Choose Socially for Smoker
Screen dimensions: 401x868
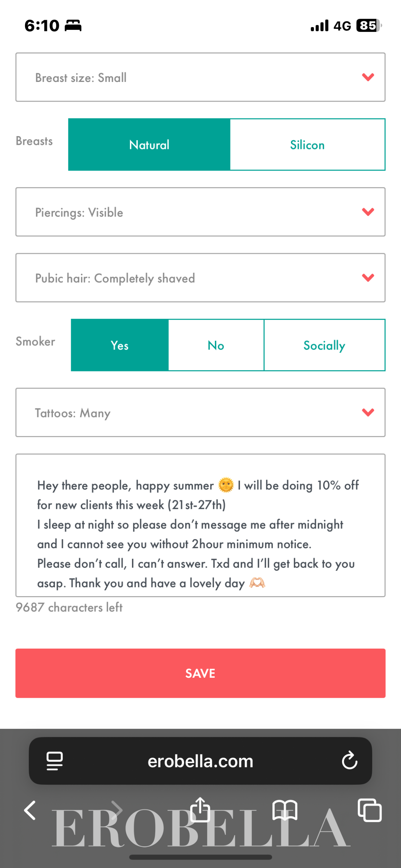[x=324, y=345]
